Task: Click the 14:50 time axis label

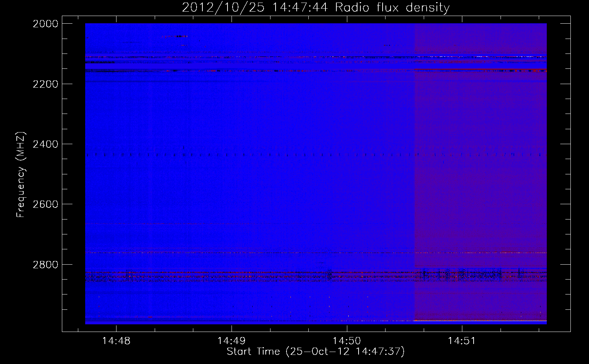Action: 347,341
